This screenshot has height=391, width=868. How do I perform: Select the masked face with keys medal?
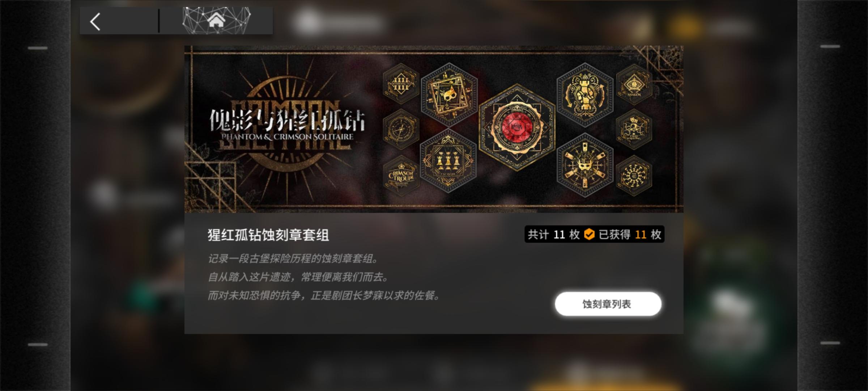585,165
